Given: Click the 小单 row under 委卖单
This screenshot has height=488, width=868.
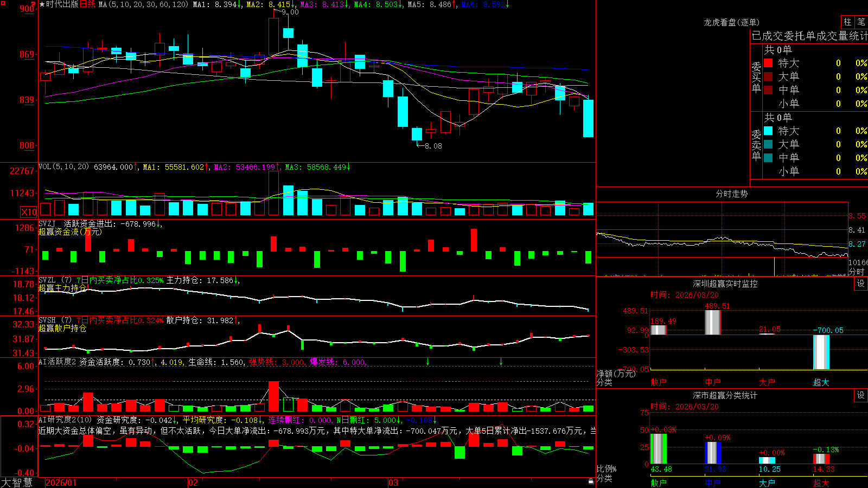Looking at the screenshot, I should 815,171.
